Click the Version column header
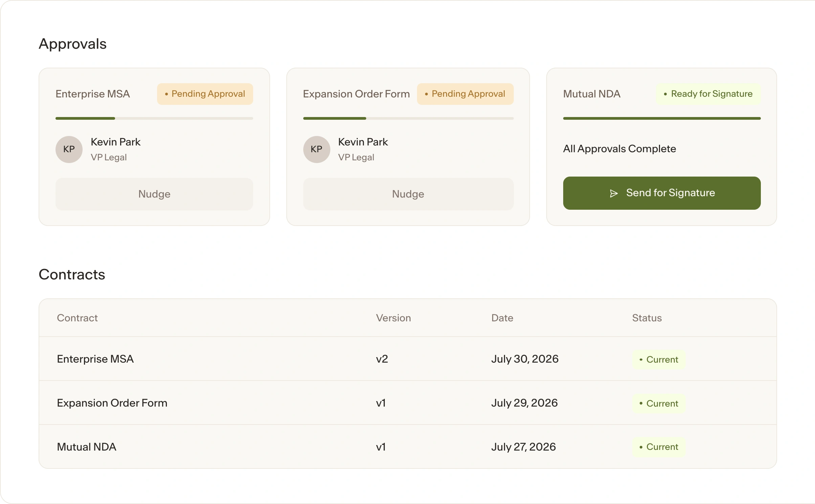 [x=393, y=318]
